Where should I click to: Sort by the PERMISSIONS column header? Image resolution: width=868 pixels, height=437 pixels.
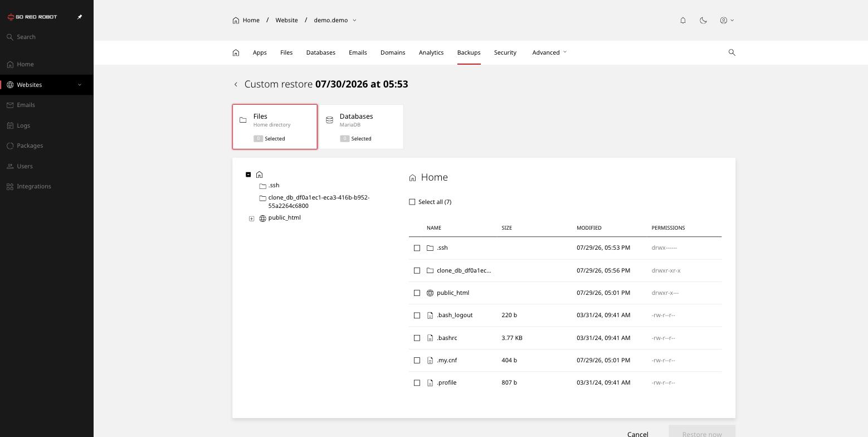coord(668,228)
